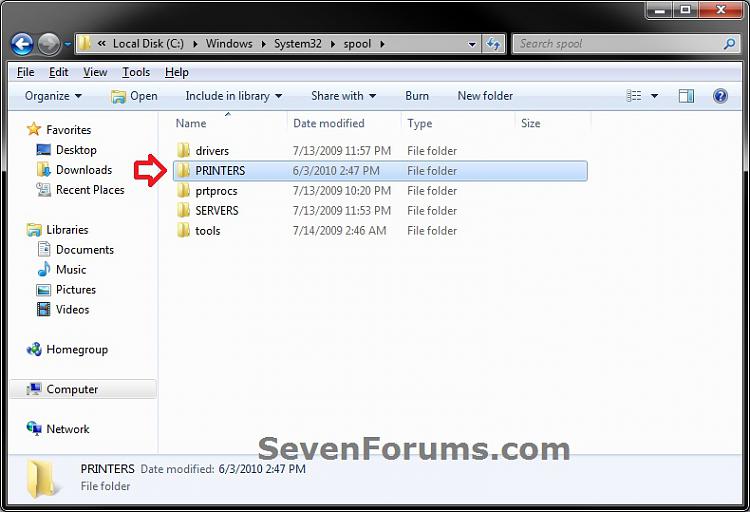Expand the Share with dropdown
750x512 pixels.
[343, 96]
